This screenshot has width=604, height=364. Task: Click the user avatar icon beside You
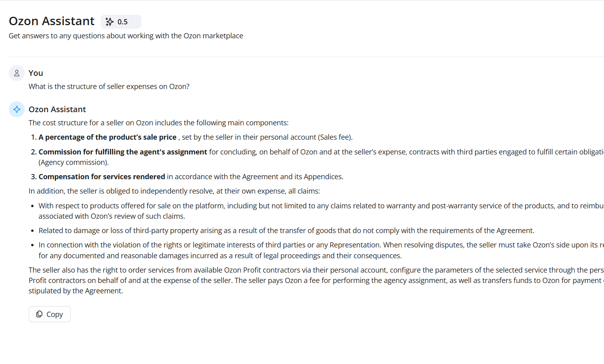17,73
